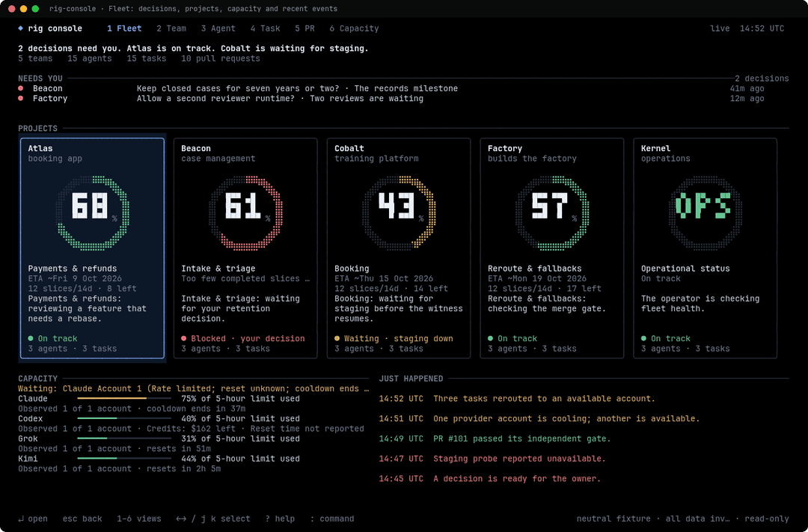Click the Beacon 61% progress ring
The height and width of the screenshot is (532, 808).
point(246,213)
